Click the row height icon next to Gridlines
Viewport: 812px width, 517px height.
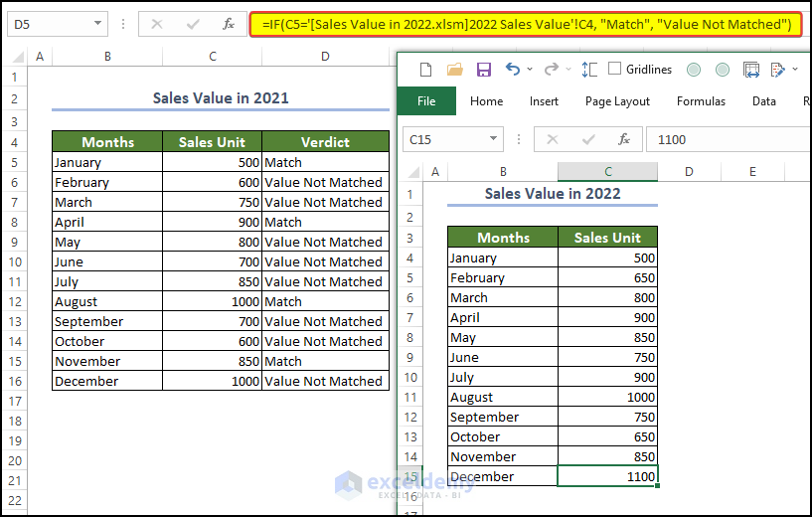coord(589,69)
